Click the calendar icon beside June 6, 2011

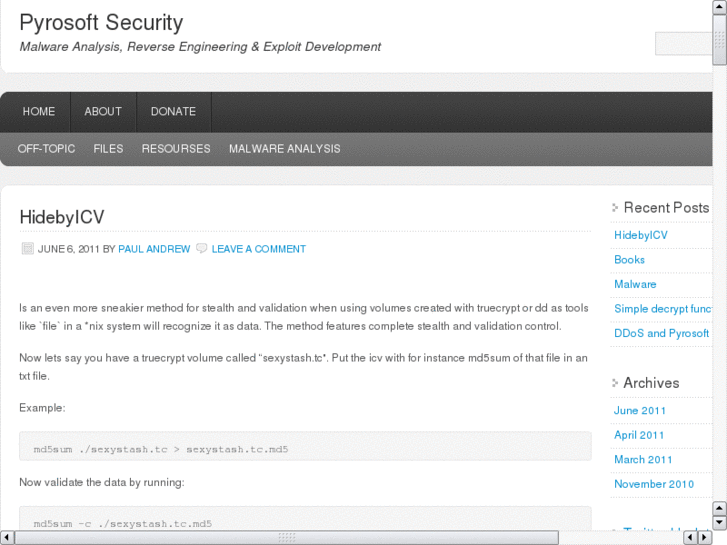[x=27, y=249]
